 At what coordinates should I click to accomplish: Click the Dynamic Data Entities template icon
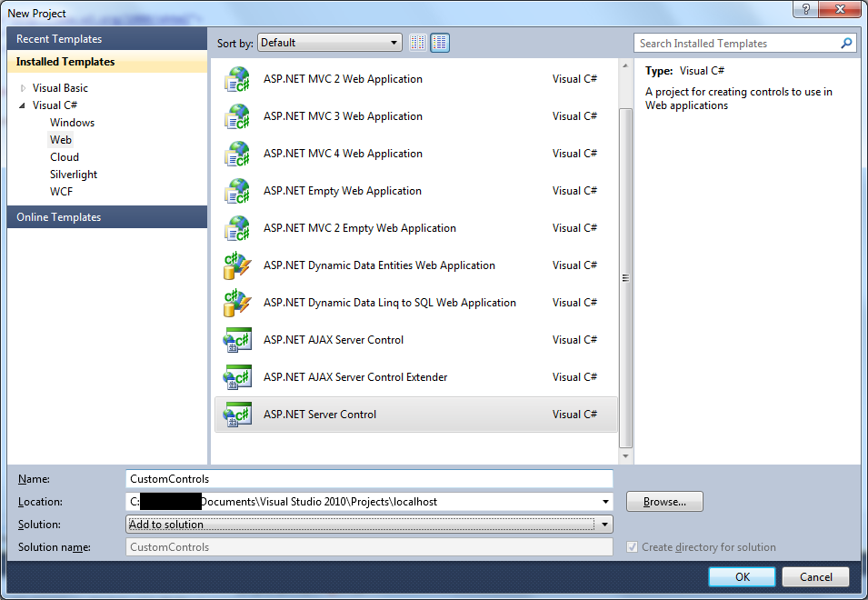(237, 265)
